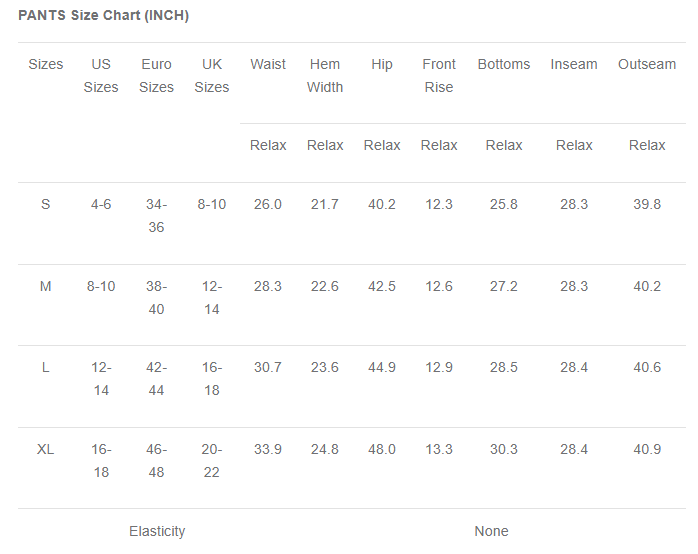Select the size S row label
This screenshot has height=554, width=698.
pos(46,204)
